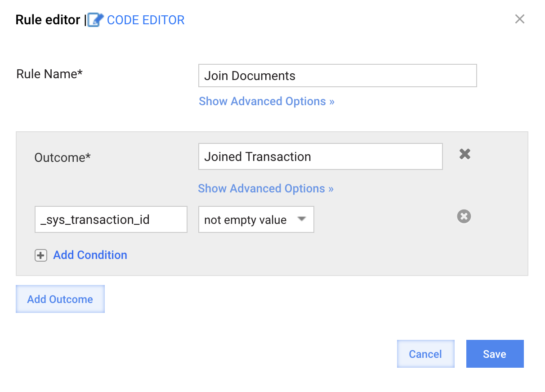Click the dropdown arrow on condition operator

tap(302, 219)
